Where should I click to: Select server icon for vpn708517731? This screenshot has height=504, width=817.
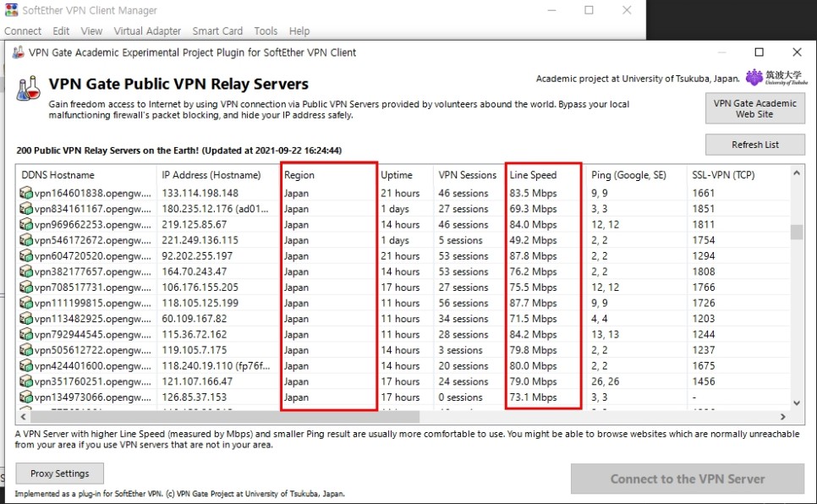coord(26,288)
